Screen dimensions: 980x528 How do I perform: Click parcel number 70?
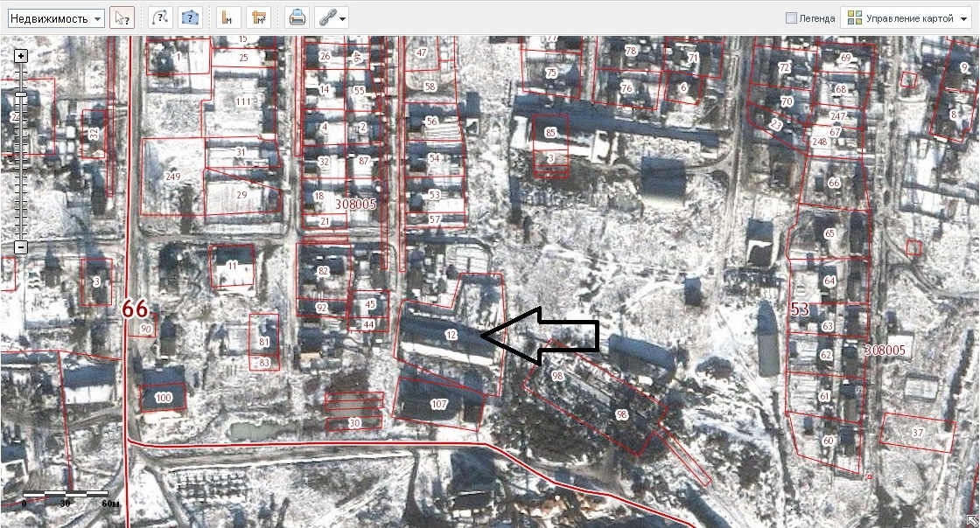click(787, 101)
